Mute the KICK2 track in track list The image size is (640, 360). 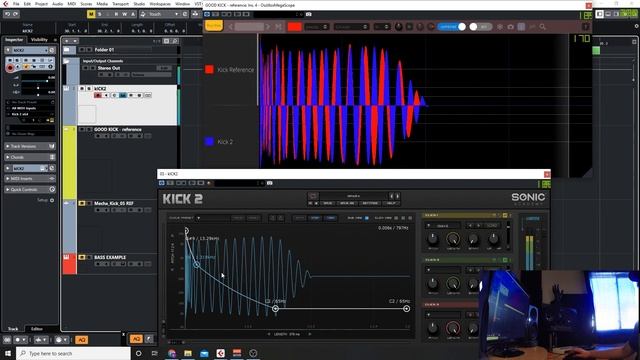[x=82, y=89]
